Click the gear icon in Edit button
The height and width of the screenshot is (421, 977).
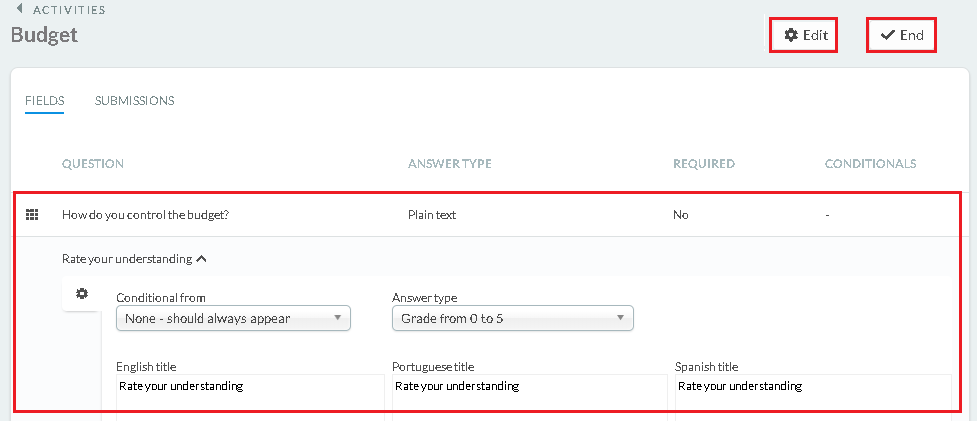pyautogui.click(x=791, y=35)
